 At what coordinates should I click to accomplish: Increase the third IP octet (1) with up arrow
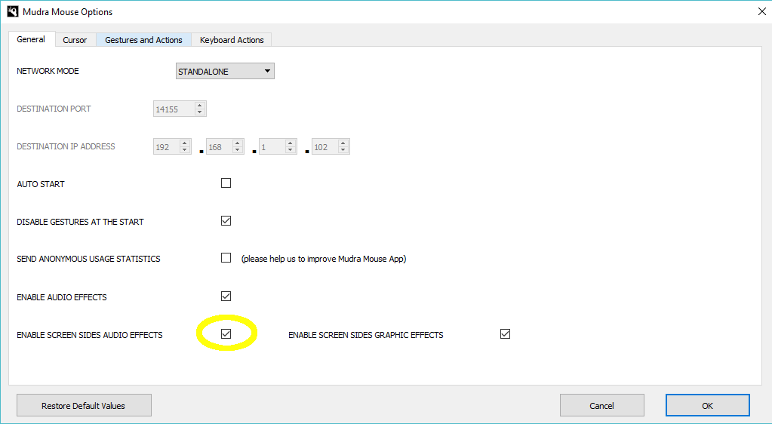[290, 143]
